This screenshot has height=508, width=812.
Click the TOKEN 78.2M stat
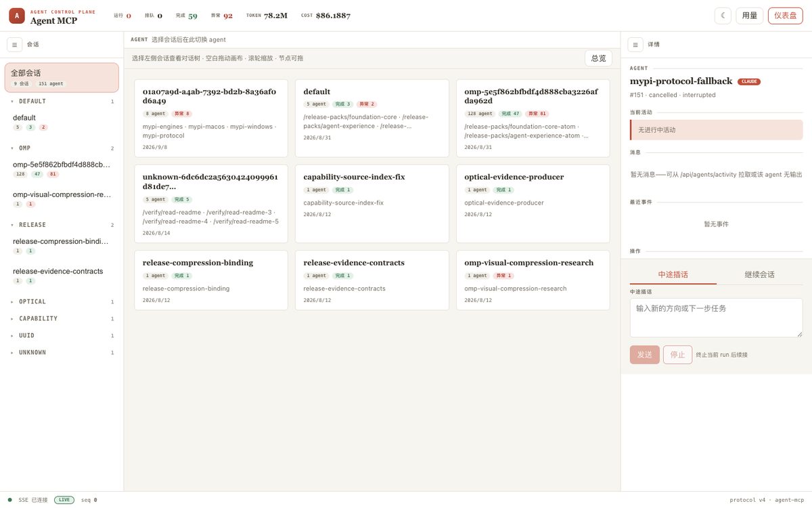pyautogui.click(x=266, y=16)
